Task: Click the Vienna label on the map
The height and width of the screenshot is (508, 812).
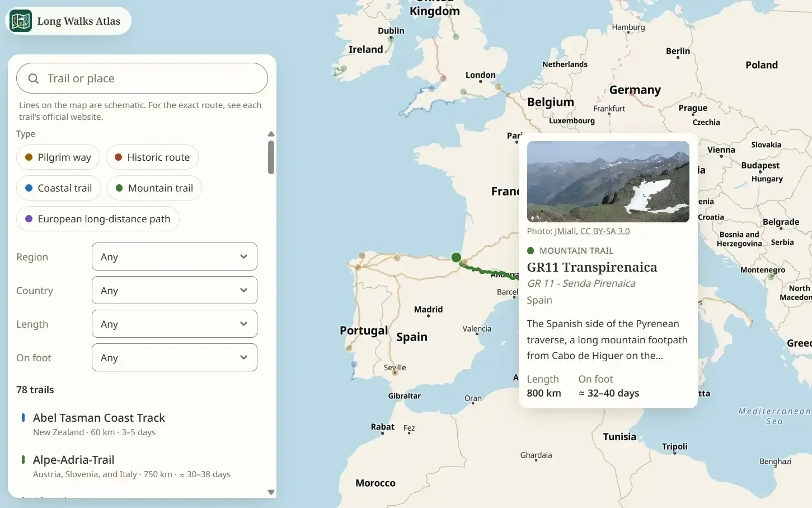Action: coord(721,150)
